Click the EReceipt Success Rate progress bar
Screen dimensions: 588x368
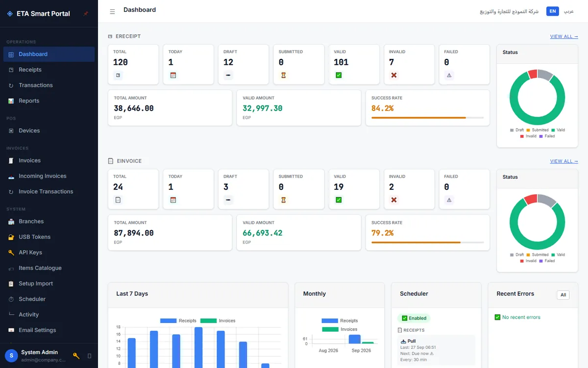click(x=428, y=118)
